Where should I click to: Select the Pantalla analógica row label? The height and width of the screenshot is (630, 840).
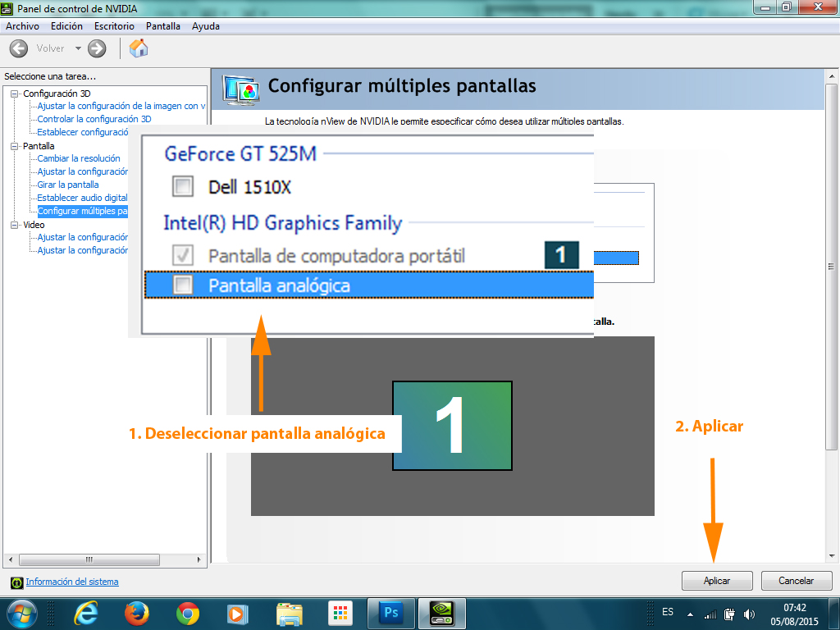pyautogui.click(x=279, y=285)
